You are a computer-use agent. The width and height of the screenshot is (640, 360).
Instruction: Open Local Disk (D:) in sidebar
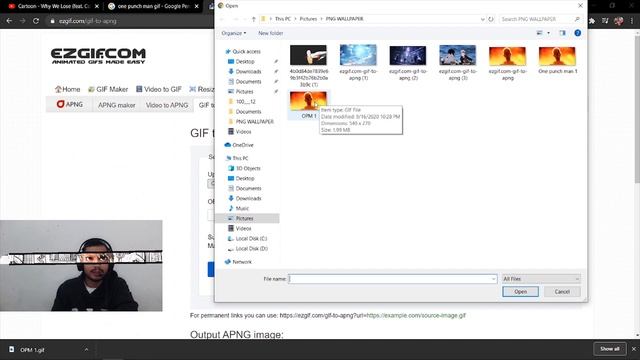251,249
